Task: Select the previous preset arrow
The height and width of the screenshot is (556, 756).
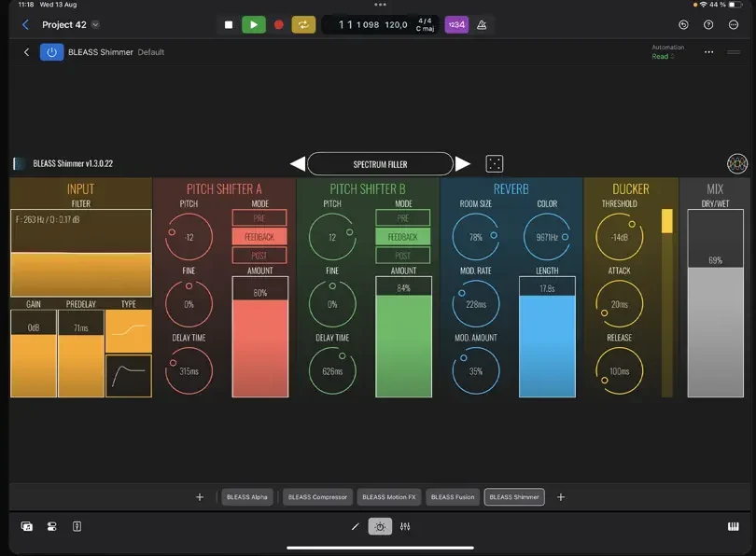Action: pos(298,164)
